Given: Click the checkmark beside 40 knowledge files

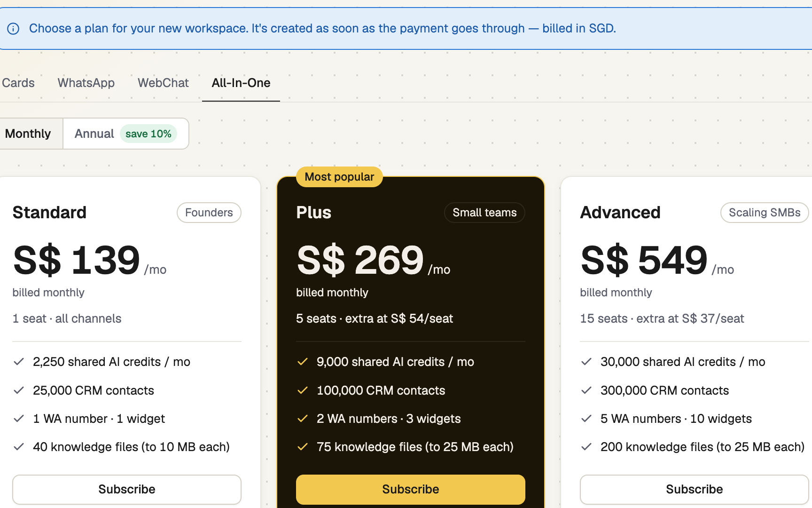Looking at the screenshot, I should (19, 447).
